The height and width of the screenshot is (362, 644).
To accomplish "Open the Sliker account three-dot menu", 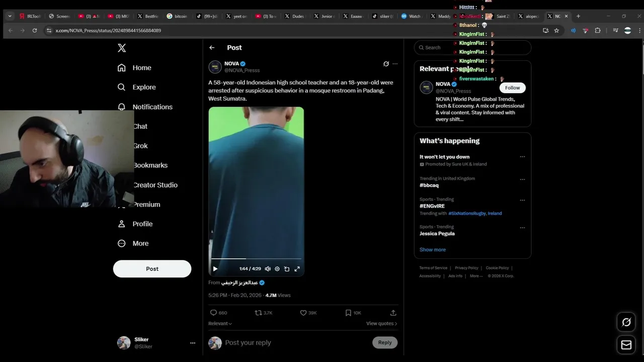I will [193, 343].
